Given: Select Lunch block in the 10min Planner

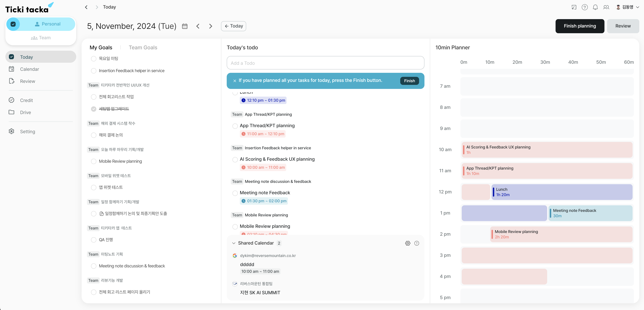Looking at the screenshot, I should pos(562,192).
